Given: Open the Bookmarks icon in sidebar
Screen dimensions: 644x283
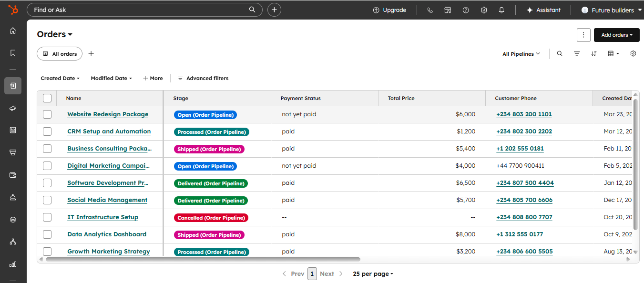Looking at the screenshot, I should [x=13, y=53].
